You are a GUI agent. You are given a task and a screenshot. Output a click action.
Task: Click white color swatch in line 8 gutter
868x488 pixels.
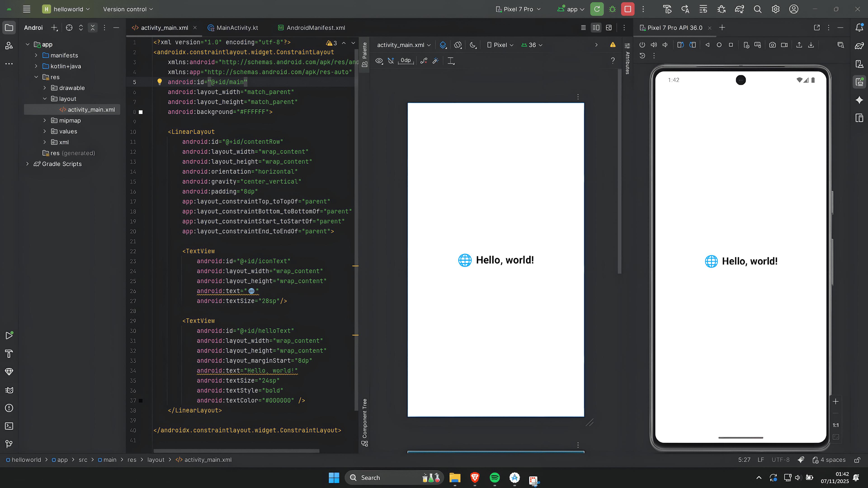coord(141,112)
